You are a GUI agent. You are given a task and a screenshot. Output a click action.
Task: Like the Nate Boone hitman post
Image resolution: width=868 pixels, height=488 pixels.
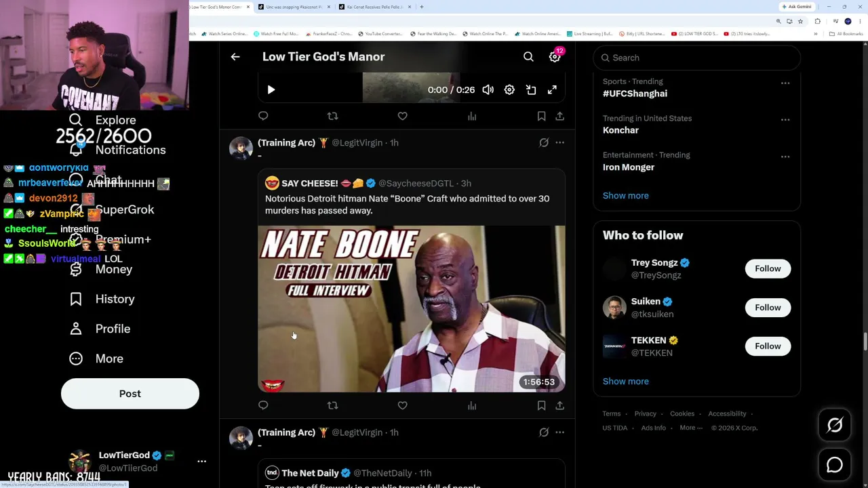(x=402, y=405)
